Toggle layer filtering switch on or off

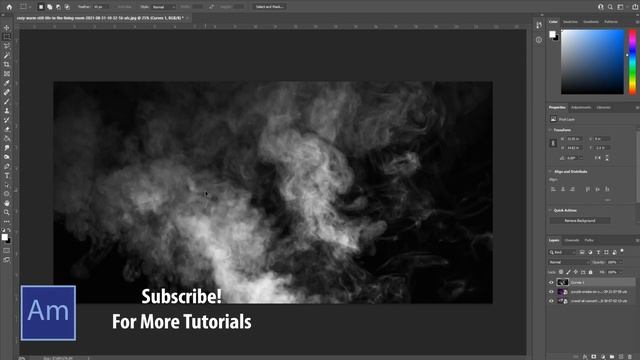[x=622, y=251]
